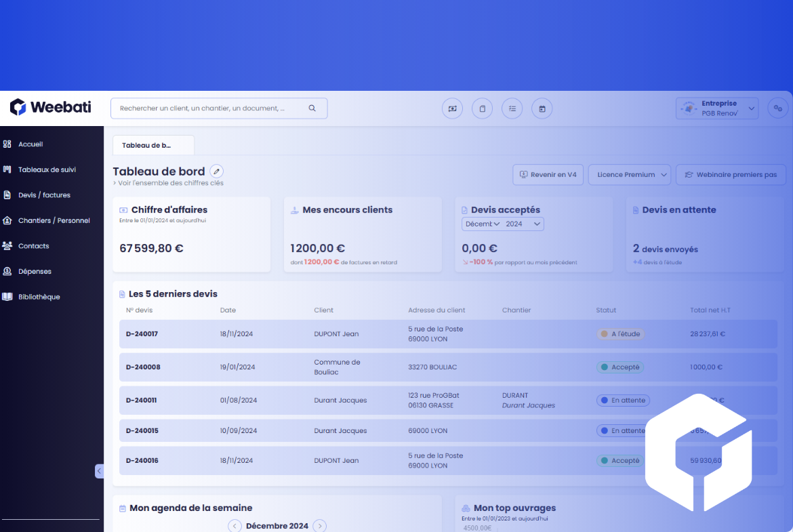Screen dimensions: 793x532
Task: Select the Tableau de b... tab
Action: pos(152,145)
